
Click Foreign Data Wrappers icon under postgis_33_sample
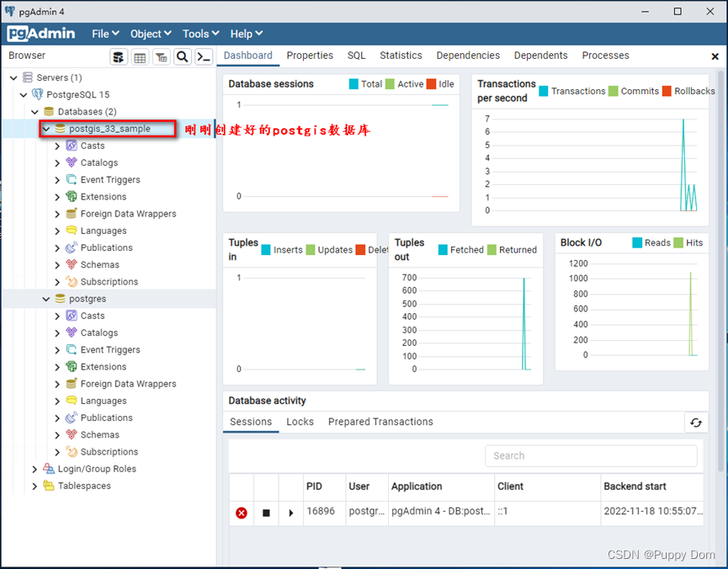72,214
